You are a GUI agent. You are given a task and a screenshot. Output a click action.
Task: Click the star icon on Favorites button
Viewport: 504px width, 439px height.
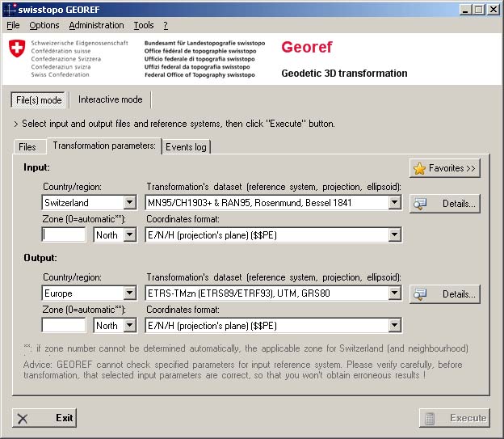point(419,168)
